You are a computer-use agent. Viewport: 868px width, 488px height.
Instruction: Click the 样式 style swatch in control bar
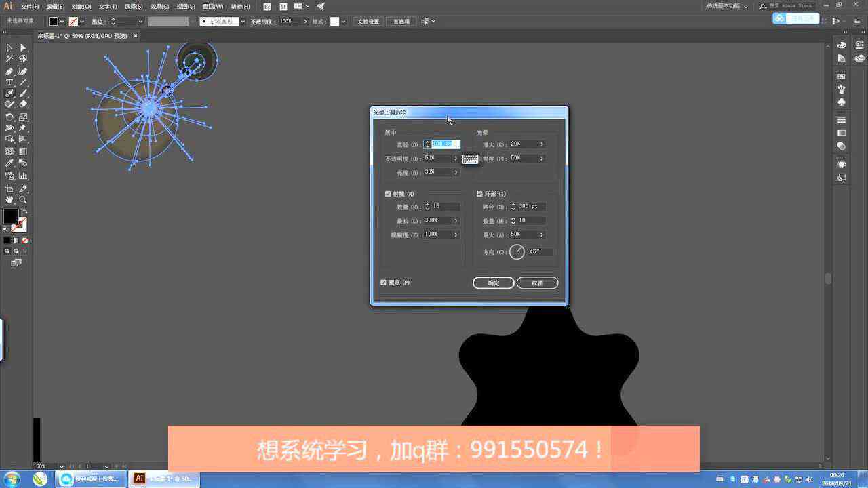(x=334, y=22)
